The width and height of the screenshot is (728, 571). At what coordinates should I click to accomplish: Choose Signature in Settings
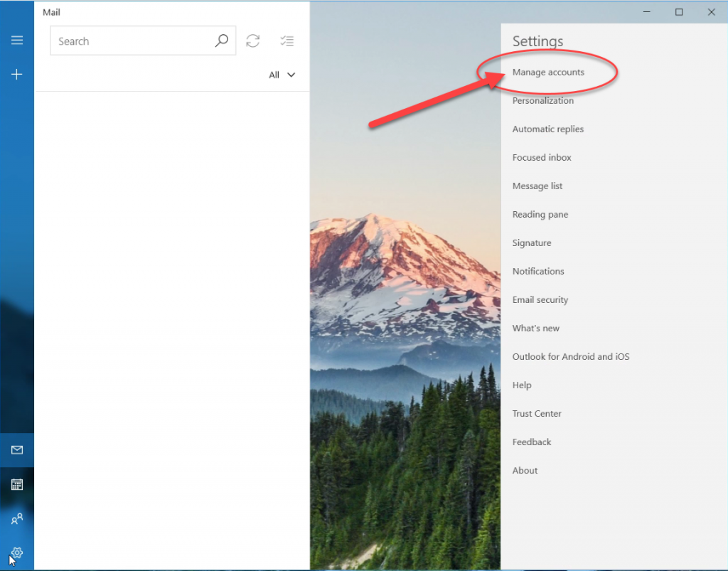tap(532, 242)
